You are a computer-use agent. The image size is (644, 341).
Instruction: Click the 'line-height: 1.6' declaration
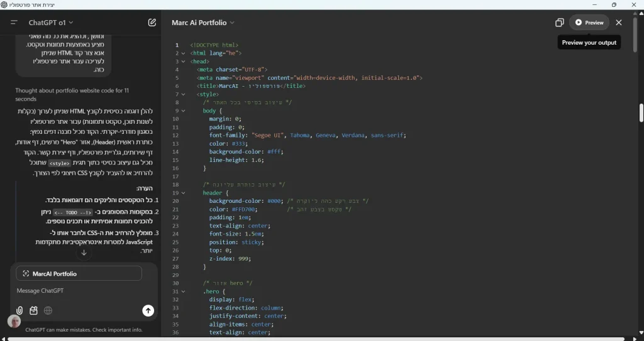pyautogui.click(x=236, y=160)
